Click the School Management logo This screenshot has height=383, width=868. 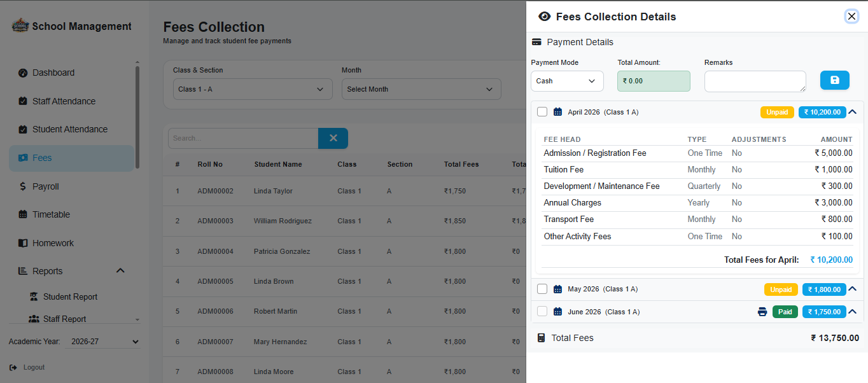20,26
